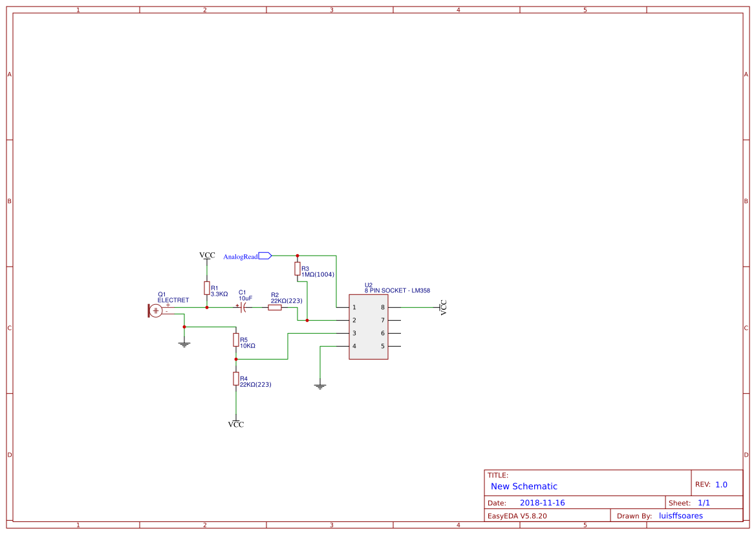Click the ground symbol below pin 4
756x535 pixels.
(320, 386)
